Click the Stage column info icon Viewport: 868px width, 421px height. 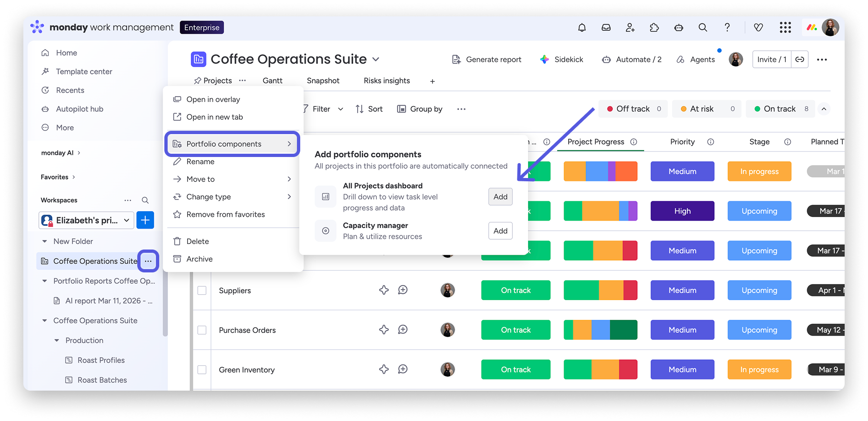tap(788, 142)
